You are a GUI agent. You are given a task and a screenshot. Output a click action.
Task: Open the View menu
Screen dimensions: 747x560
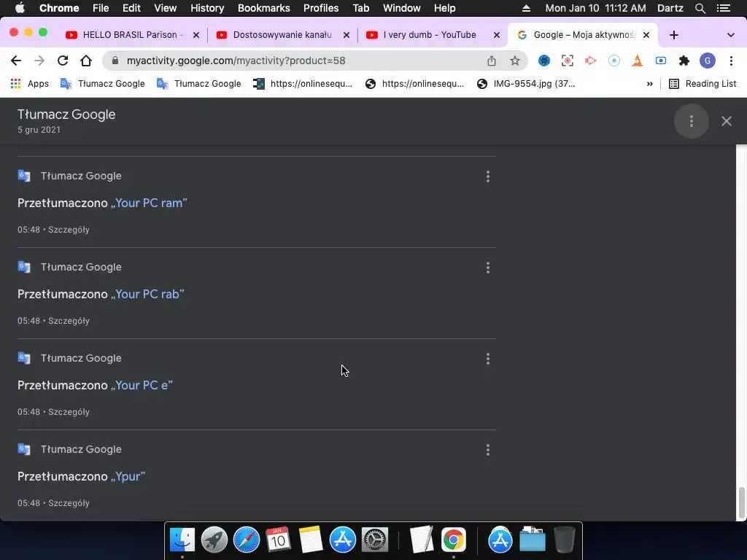pyautogui.click(x=166, y=8)
